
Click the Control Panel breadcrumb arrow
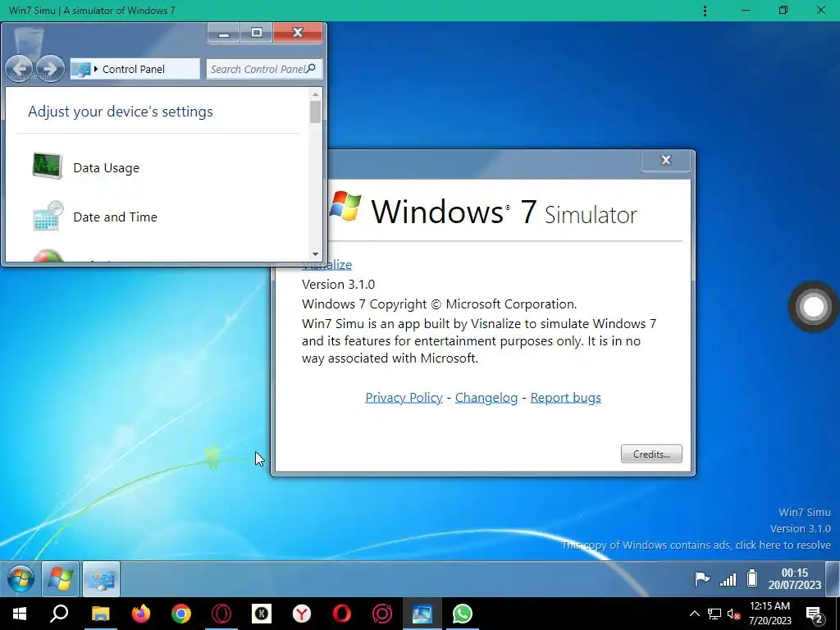click(x=96, y=69)
